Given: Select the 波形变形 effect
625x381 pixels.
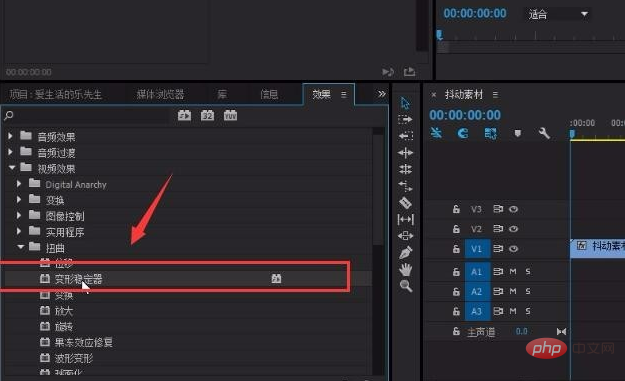Looking at the screenshot, I should coord(74,358).
